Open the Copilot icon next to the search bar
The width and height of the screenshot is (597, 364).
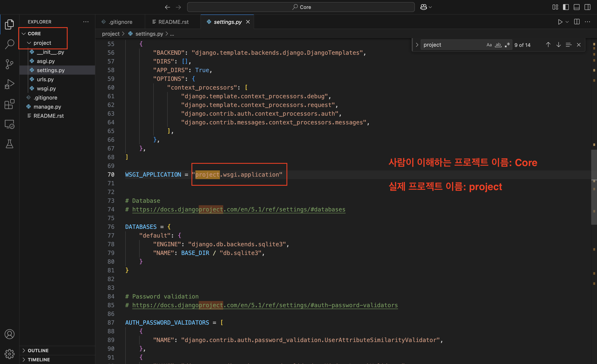click(424, 7)
